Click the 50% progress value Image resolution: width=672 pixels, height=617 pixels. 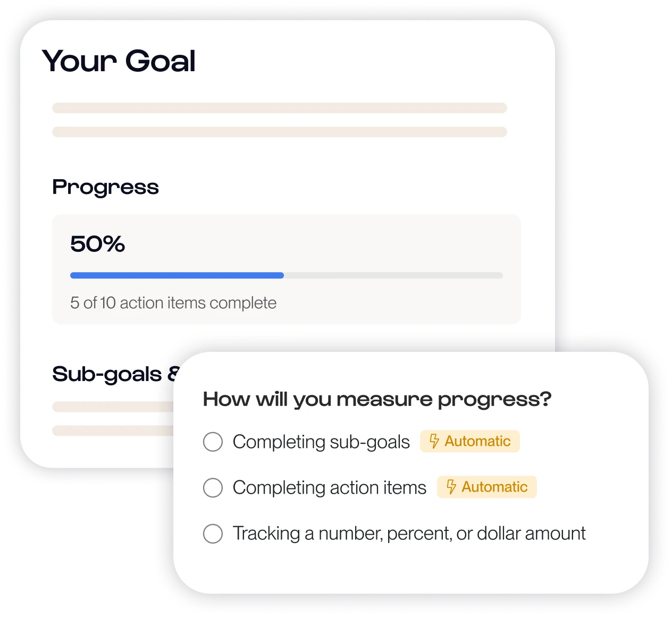(97, 244)
